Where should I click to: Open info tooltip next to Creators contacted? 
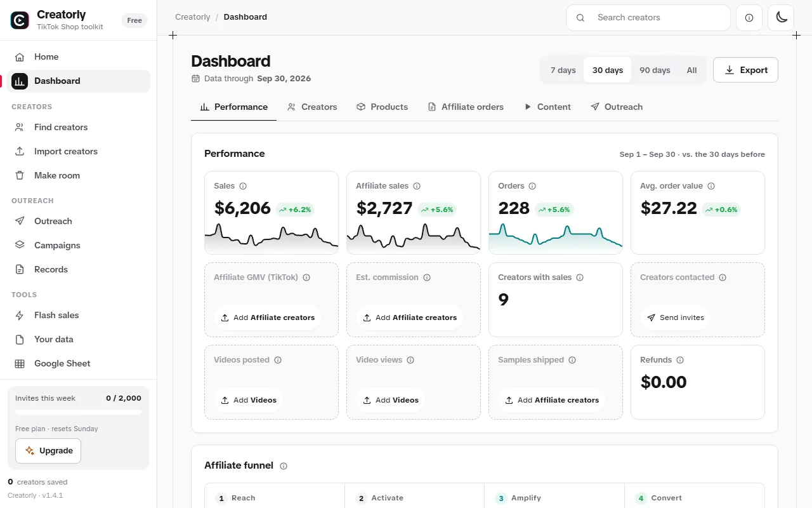click(x=723, y=277)
